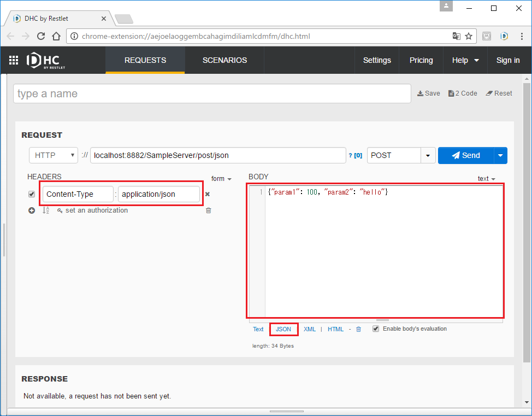Click the Chrome profile avatar icon
Viewport: 532px width, 416px height.
coord(446,6)
